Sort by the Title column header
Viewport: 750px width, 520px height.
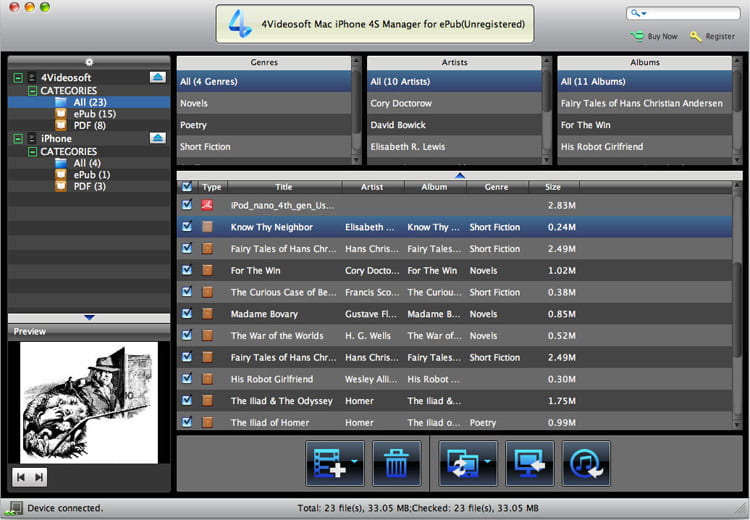284,187
